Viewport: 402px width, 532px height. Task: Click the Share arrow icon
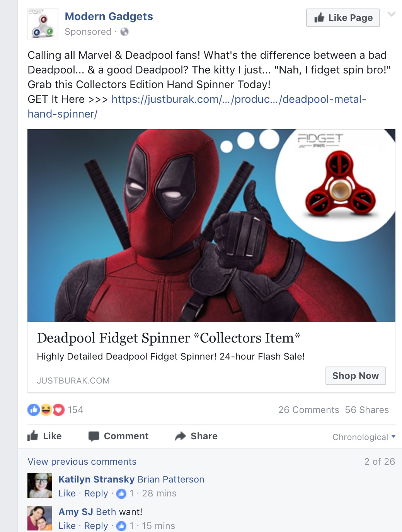tap(181, 436)
